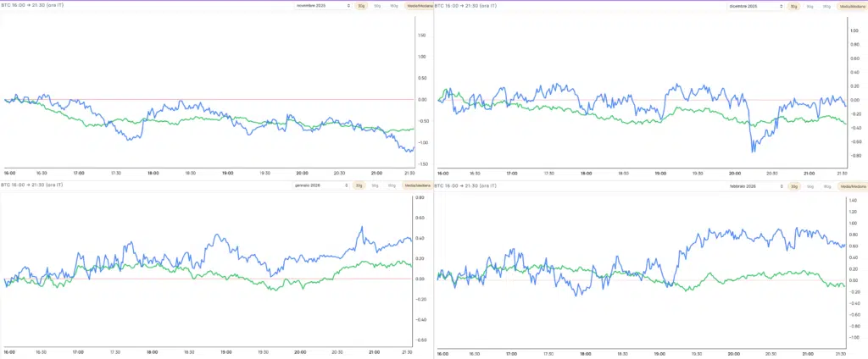Select 90g range in the gennaio 2026 chart

point(376,185)
